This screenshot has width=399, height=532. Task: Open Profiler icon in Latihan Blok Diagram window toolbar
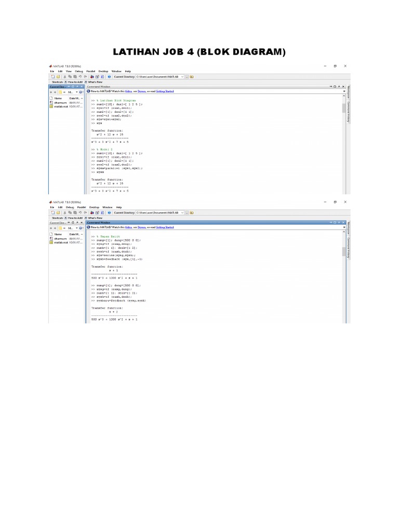pos(102,77)
